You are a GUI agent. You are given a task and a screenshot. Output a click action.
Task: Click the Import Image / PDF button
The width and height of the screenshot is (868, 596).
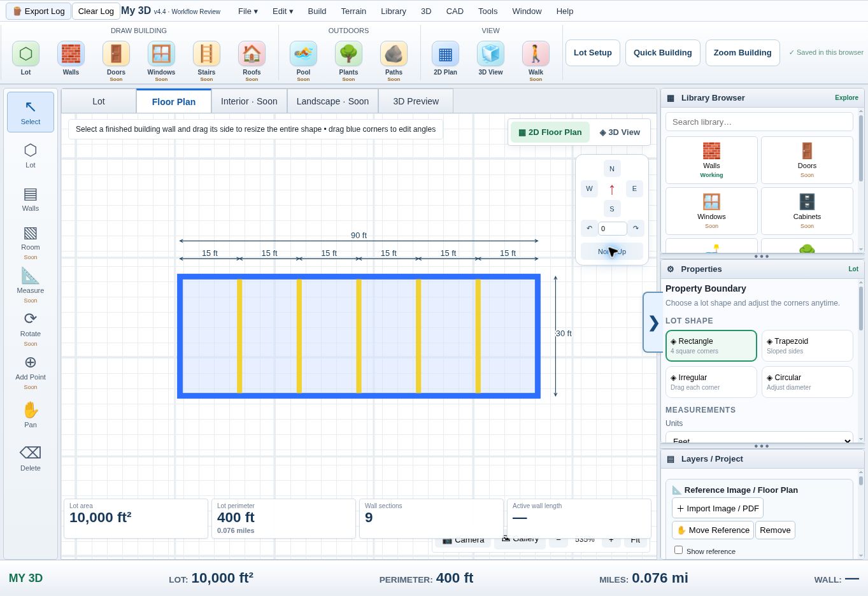(x=718, y=508)
